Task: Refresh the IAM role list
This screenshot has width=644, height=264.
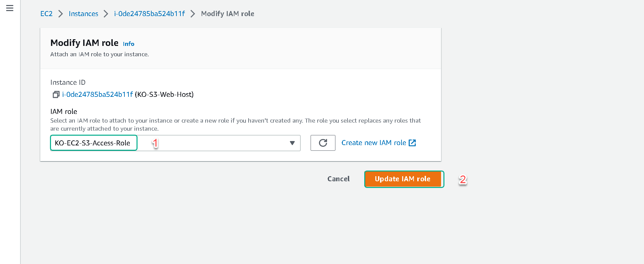Action: point(323,143)
